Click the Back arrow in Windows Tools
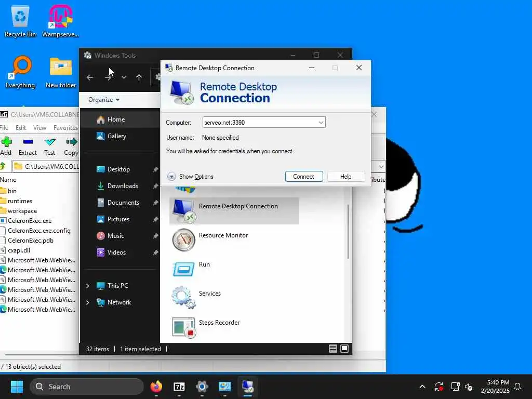Screen dimensions: 532x399 click(x=90, y=77)
